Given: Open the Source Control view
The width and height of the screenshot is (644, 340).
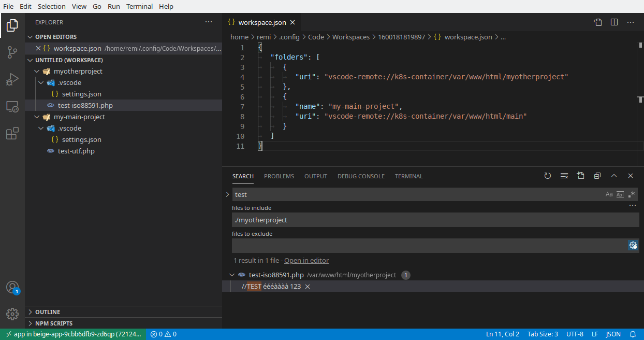Looking at the screenshot, I should pyautogui.click(x=12, y=52).
